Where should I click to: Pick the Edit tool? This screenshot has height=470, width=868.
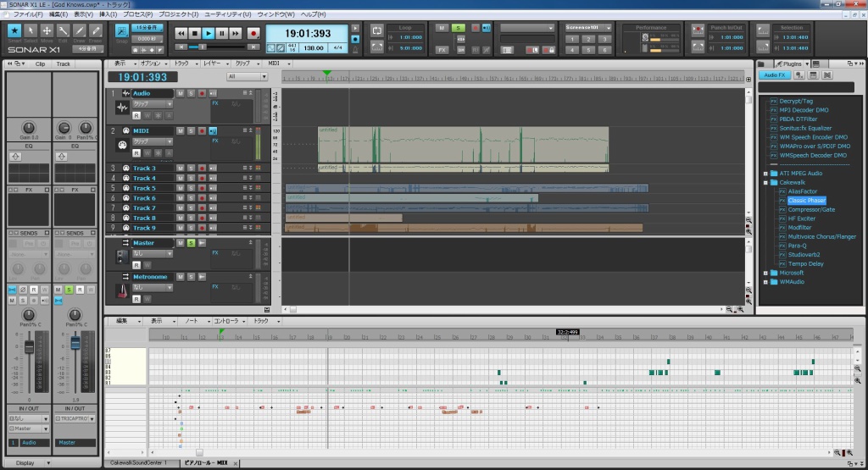pyautogui.click(x=63, y=31)
